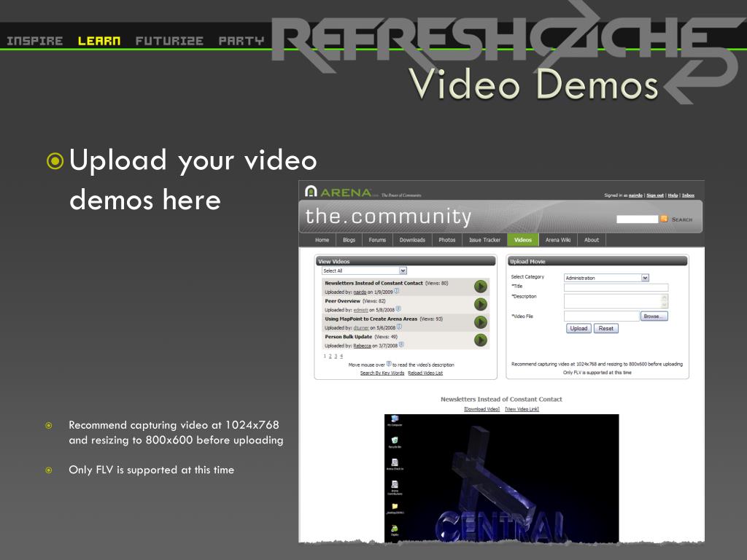Click Arena Check In icon in video preview

(x=395, y=464)
